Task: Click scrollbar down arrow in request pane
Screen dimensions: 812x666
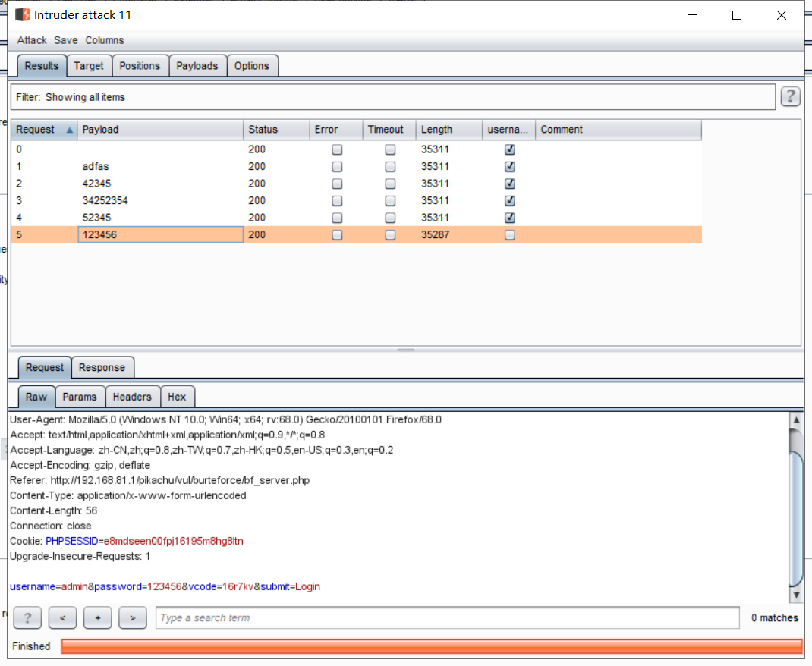Action: 796,595
